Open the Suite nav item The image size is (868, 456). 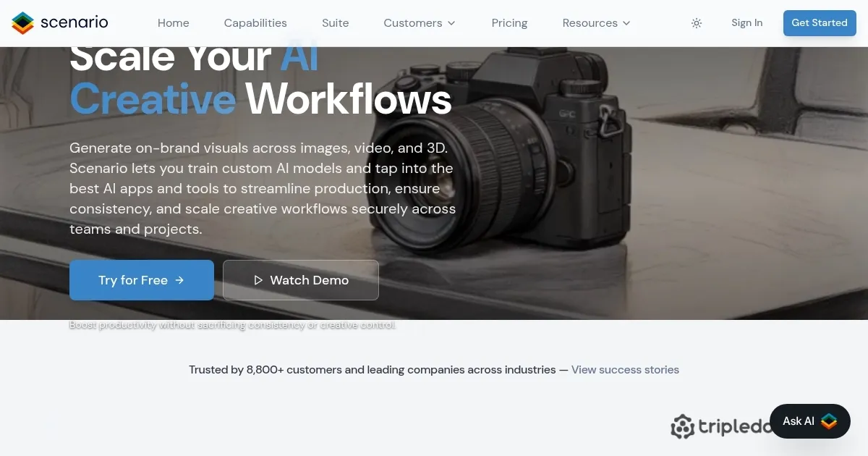click(x=336, y=23)
